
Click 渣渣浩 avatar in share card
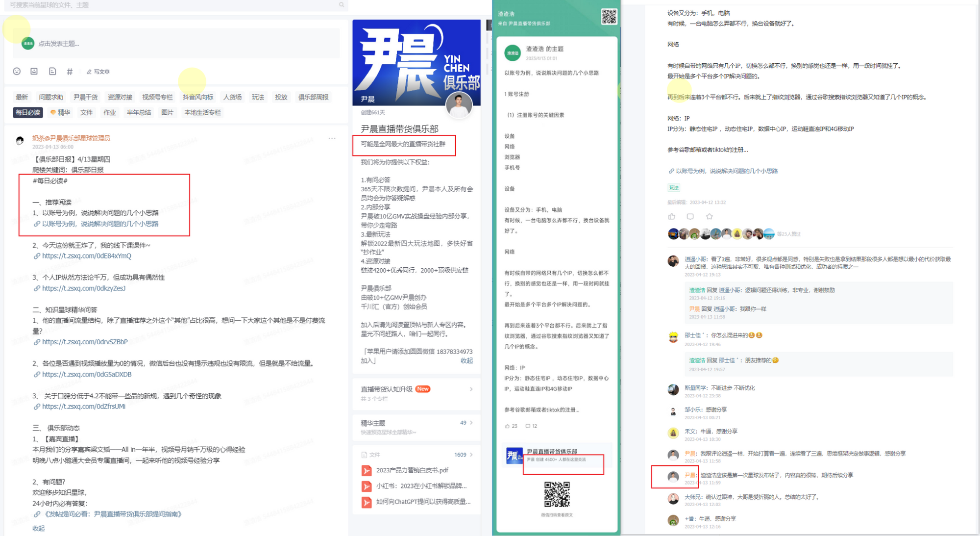pos(513,53)
